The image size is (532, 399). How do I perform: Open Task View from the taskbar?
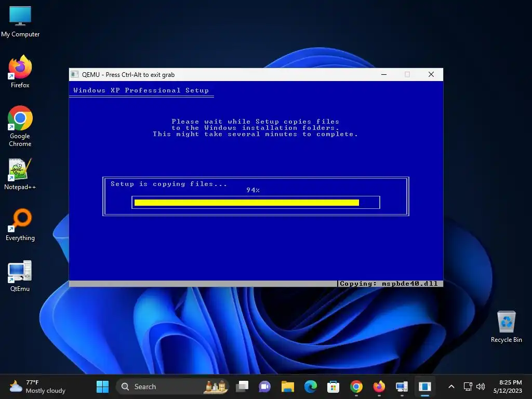coord(242,387)
